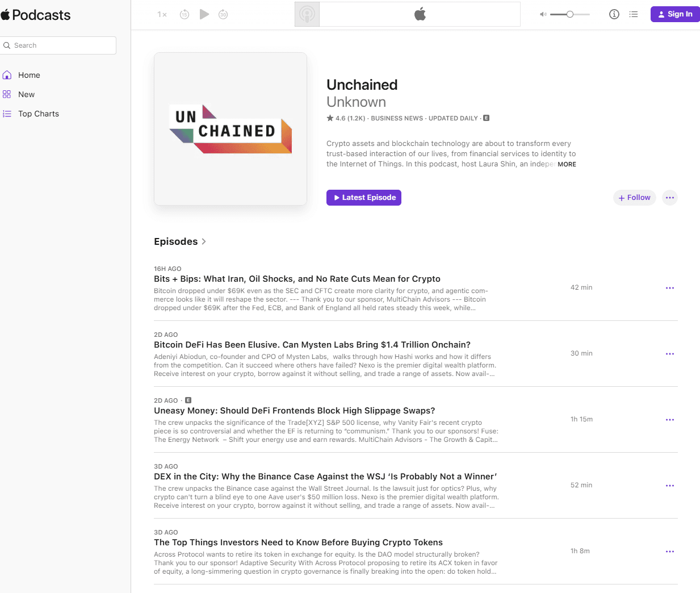Play the Latest Episode
The height and width of the screenshot is (593, 700).
pos(364,198)
